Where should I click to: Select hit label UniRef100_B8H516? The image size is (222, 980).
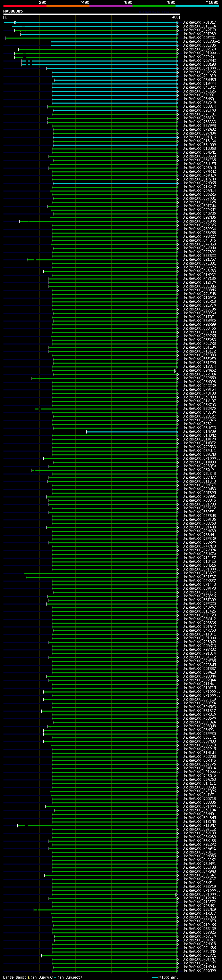(x=199, y=565)
